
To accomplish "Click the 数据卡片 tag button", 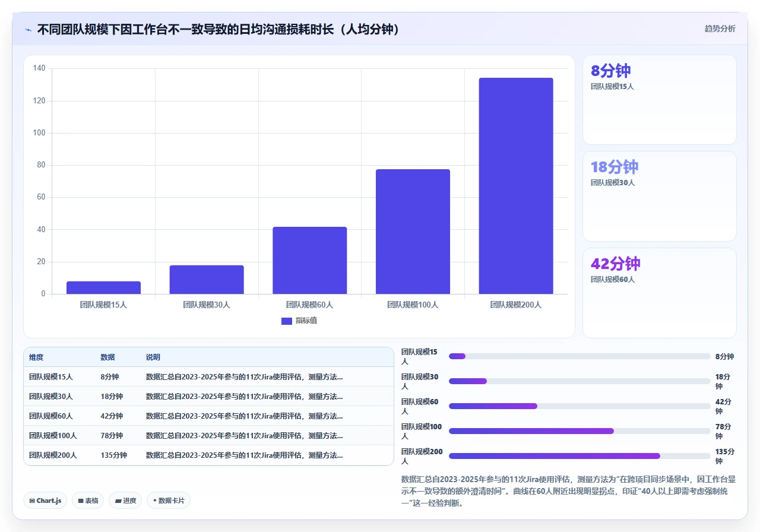I will (x=169, y=501).
